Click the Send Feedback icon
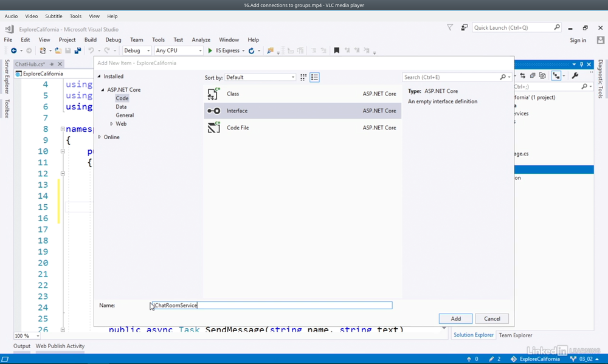 click(x=464, y=27)
